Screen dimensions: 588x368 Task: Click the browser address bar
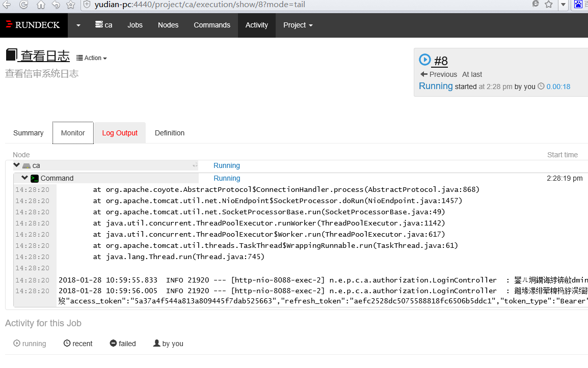[x=306, y=5]
